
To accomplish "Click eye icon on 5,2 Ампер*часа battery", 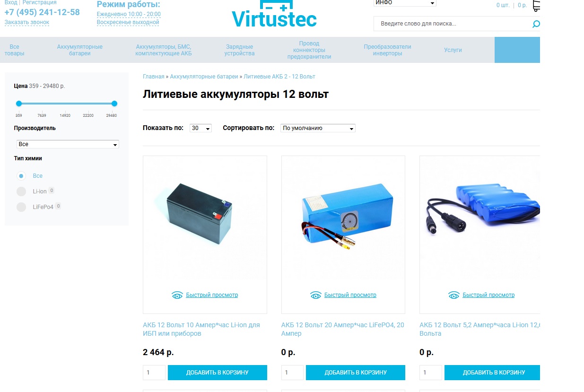I will [453, 296].
